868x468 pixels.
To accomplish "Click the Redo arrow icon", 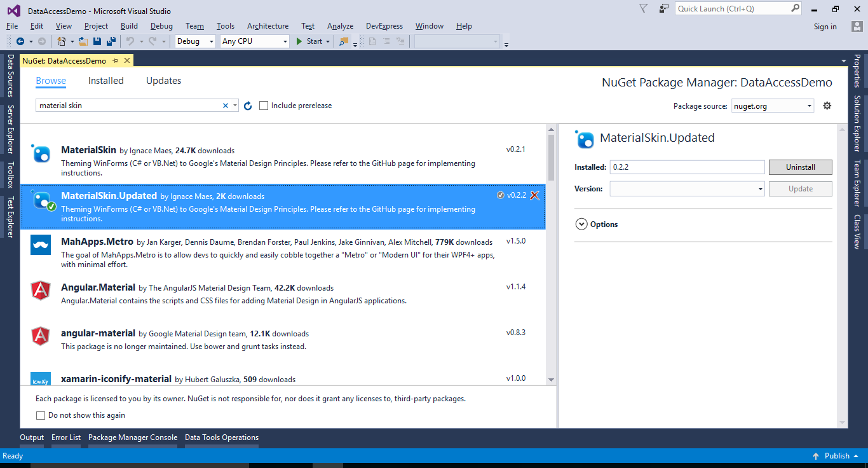I will pyautogui.click(x=153, y=41).
